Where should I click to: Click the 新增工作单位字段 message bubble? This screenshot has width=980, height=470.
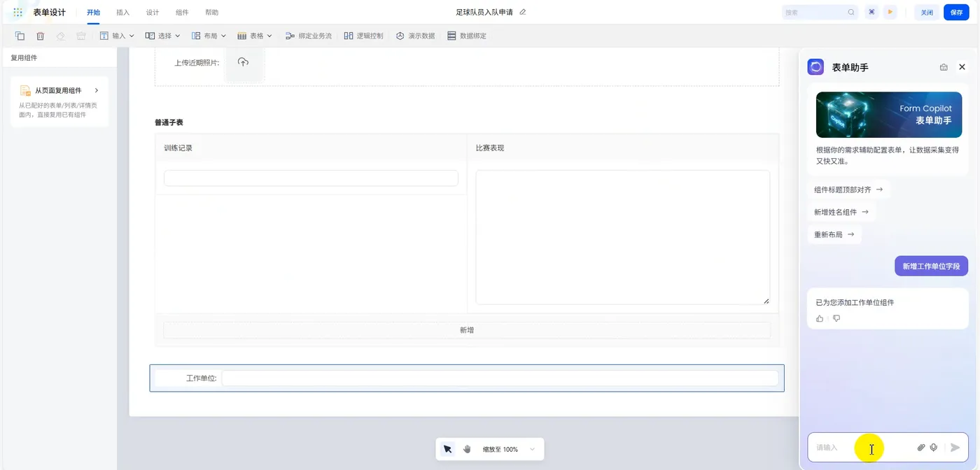click(x=931, y=266)
